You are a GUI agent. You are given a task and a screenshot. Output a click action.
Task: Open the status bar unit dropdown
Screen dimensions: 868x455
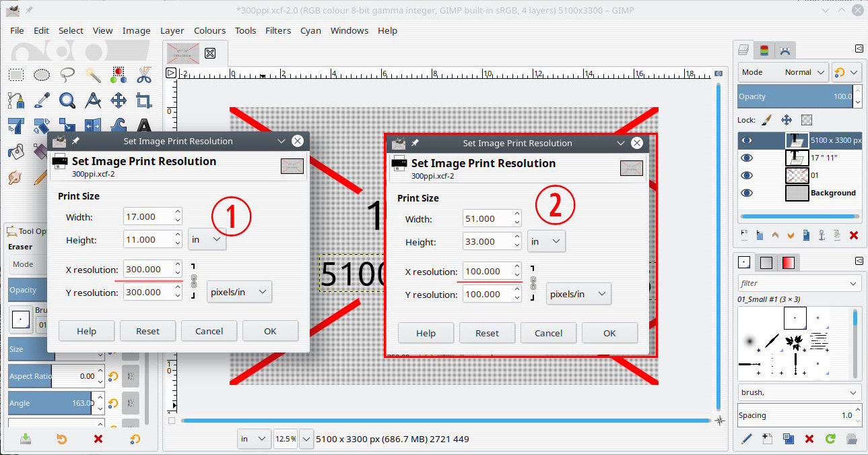click(x=254, y=439)
